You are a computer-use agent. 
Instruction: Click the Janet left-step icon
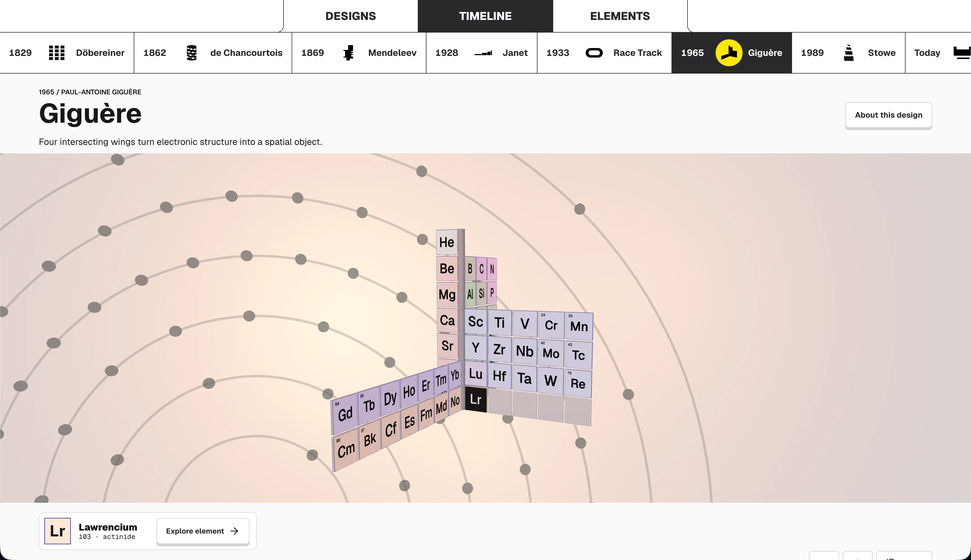(483, 53)
